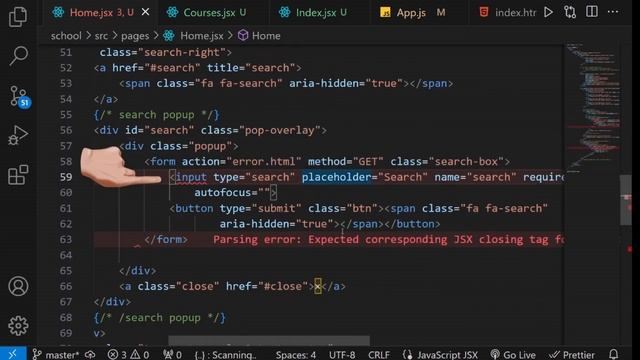
Task: Click the ports forwarded indicator showing 0
Action: (x=172, y=355)
